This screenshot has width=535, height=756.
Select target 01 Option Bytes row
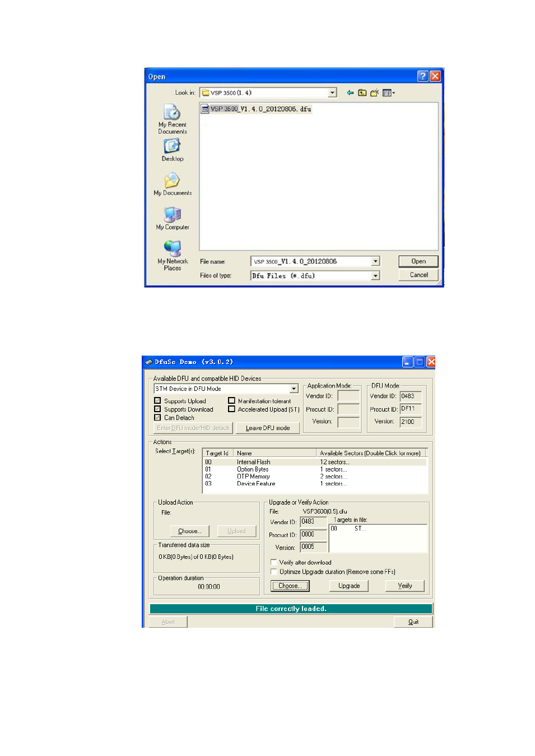coord(315,469)
